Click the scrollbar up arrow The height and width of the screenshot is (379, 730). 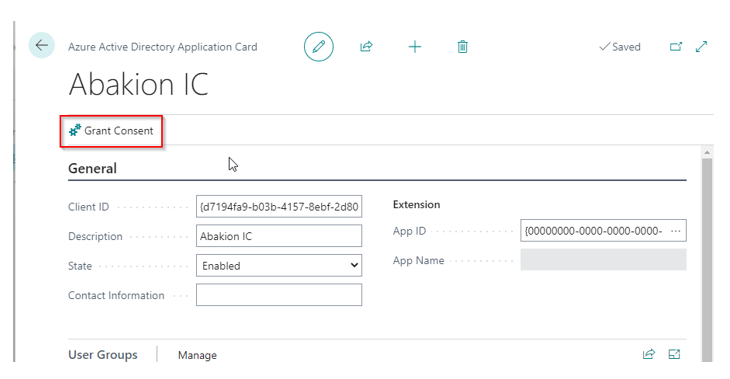click(707, 152)
